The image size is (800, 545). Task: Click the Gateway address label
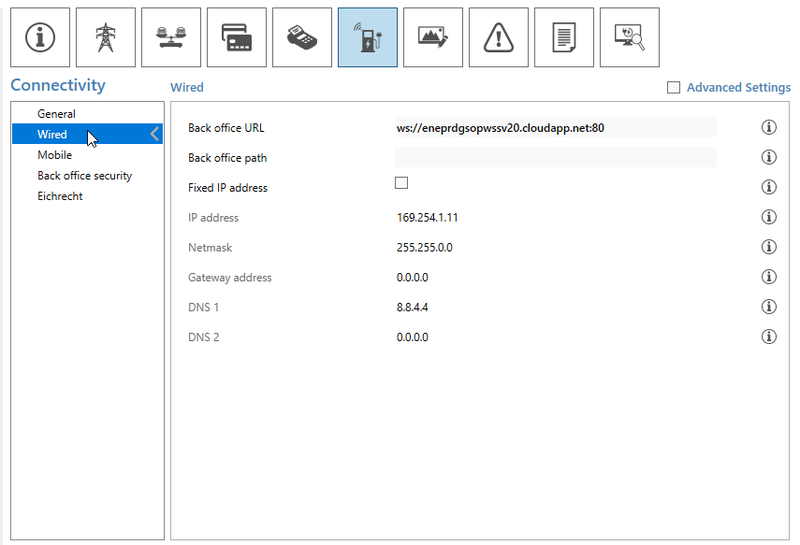[x=230, y=278]
